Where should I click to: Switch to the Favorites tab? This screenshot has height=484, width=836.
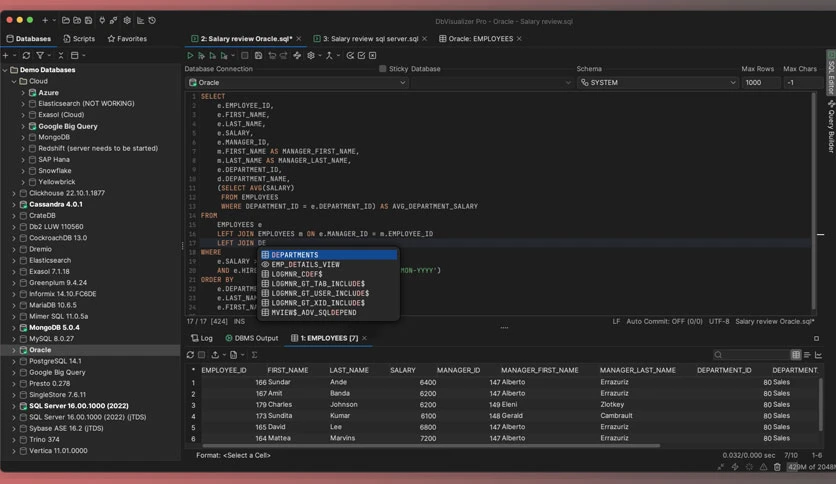pos(127,39)
